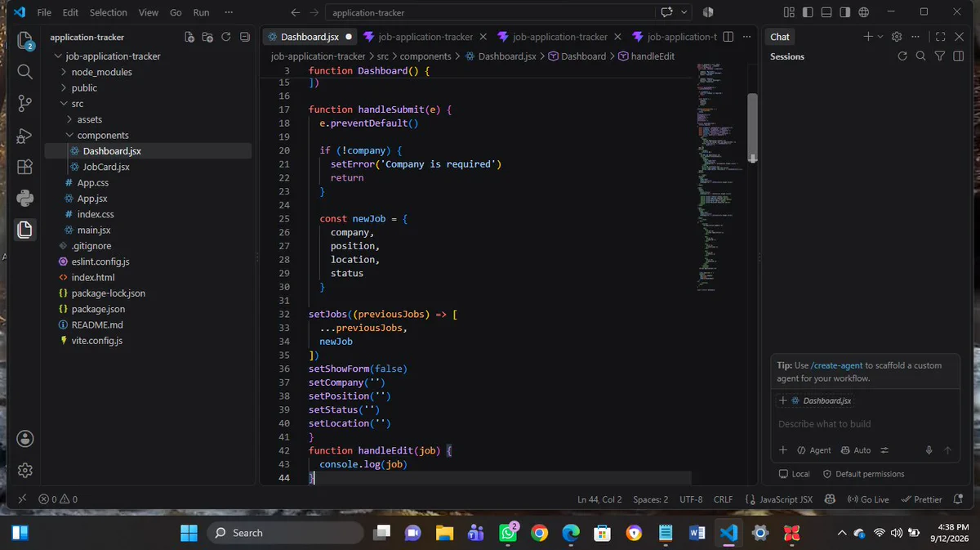Click the editor vertical scrollbar thumb

pos(753,129)
